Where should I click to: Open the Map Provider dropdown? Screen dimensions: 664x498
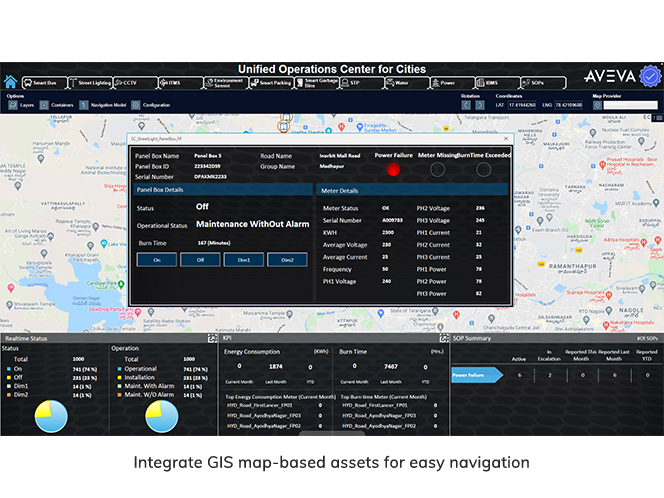pyautogui.click(x=631, y=105)
